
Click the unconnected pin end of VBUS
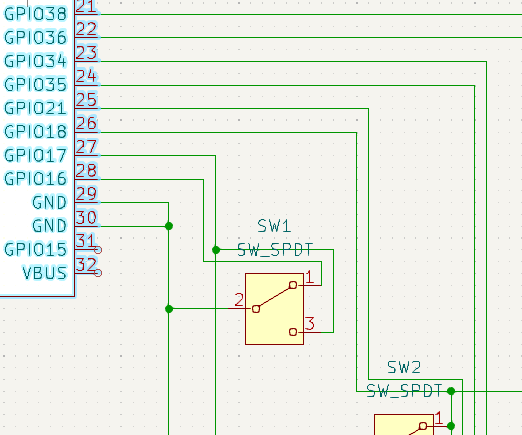coord(98,273)
